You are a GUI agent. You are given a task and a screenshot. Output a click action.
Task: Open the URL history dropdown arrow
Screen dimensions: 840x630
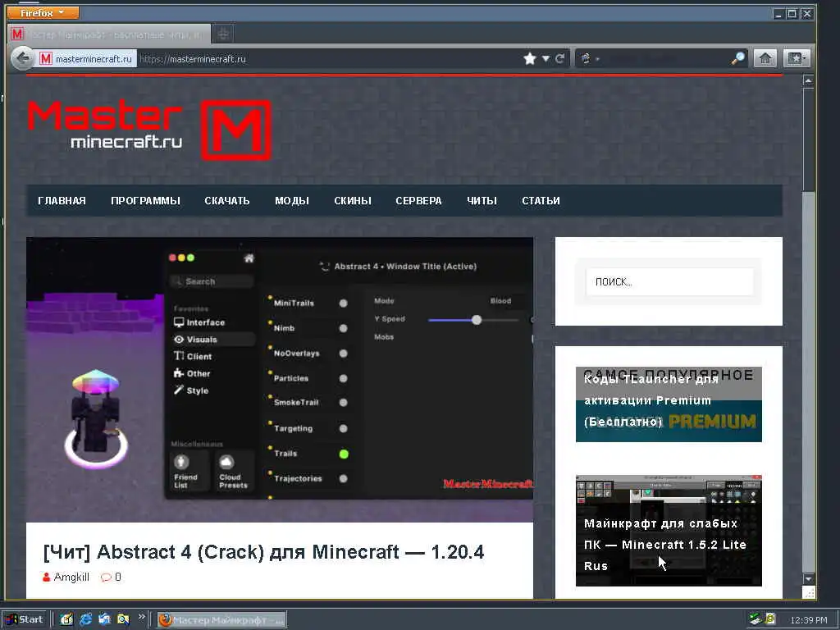pos(546,58)
